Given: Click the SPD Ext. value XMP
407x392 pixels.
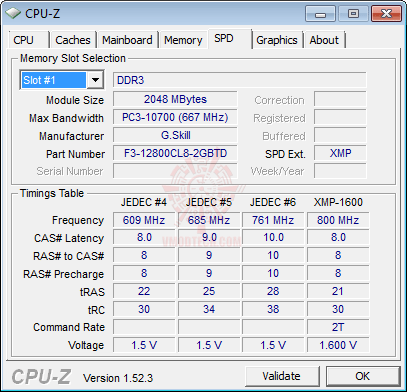Looking at the screenshot, I should pyautogui.click(x=340, y=153).
